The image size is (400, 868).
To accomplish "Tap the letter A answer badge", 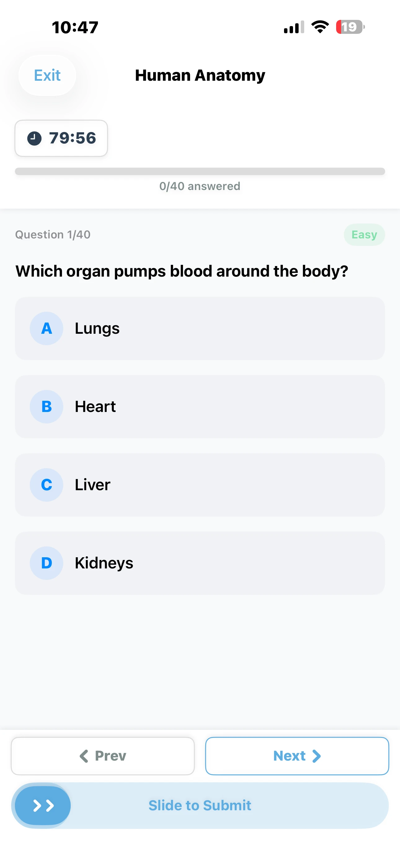I will point(47,328).
